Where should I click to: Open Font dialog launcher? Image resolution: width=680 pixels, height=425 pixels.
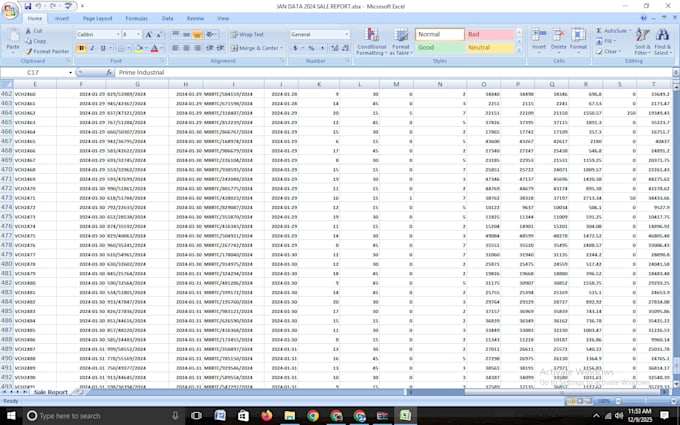pos(163,61)
